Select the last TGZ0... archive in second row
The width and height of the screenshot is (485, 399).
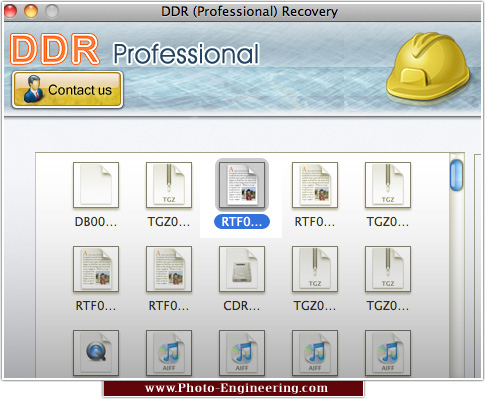[388, 269]
